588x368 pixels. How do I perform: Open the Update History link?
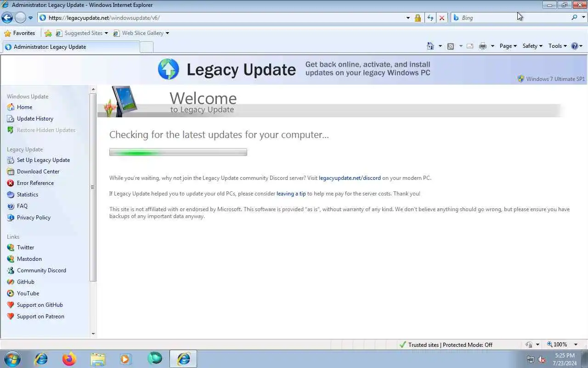35,119
